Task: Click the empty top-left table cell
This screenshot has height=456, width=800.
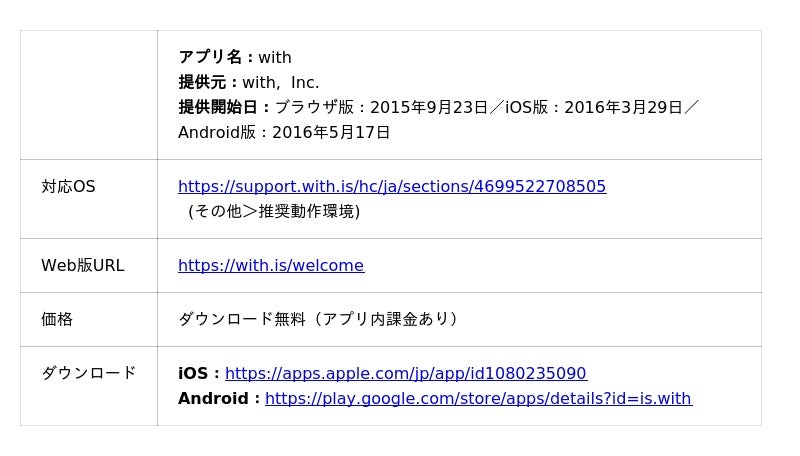Action: pos(88,95)
